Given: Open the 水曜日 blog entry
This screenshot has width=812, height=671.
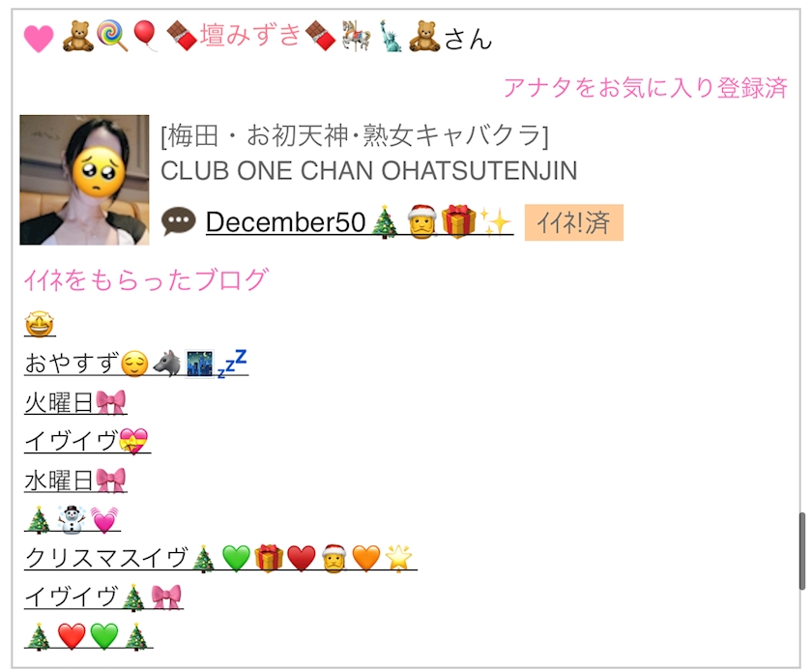Looking at the screenshot, I should click(75, 480).
